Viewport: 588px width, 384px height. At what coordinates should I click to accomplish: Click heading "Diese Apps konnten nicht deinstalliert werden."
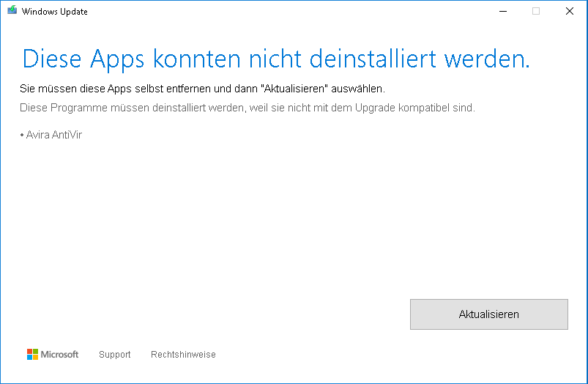tap(276, 59)
